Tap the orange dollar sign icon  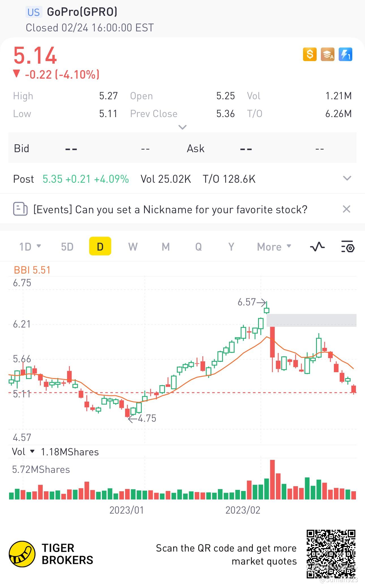pyautogui.click(x=310, y=54)
